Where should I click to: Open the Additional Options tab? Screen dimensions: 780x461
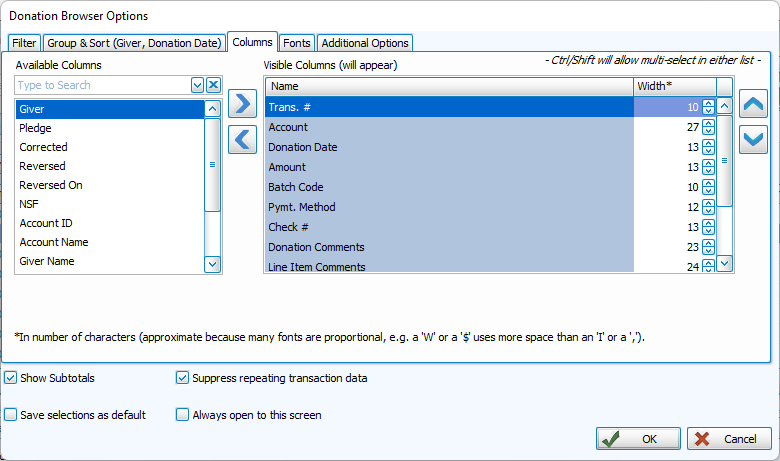tap(365, 43)
